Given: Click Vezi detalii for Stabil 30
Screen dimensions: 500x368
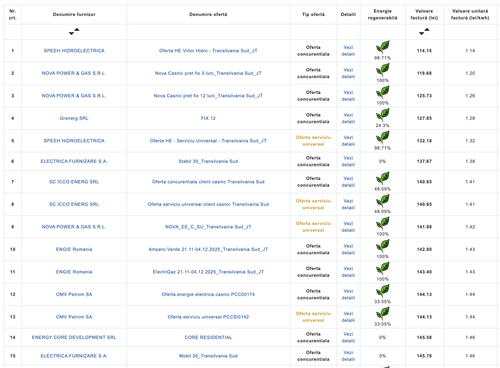Looking at the screenshot, I should point(348,161).
